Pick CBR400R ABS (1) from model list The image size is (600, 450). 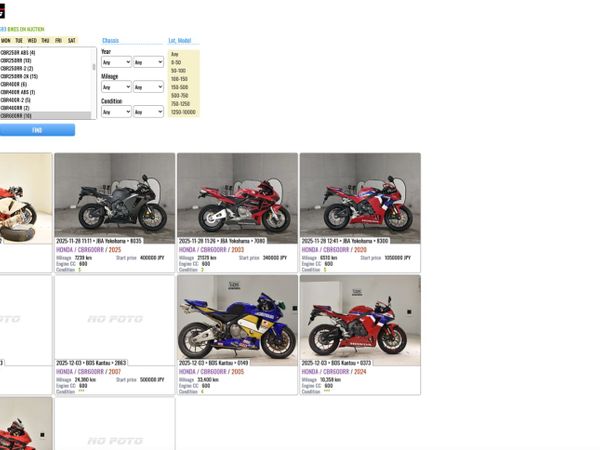coord(18,92)
